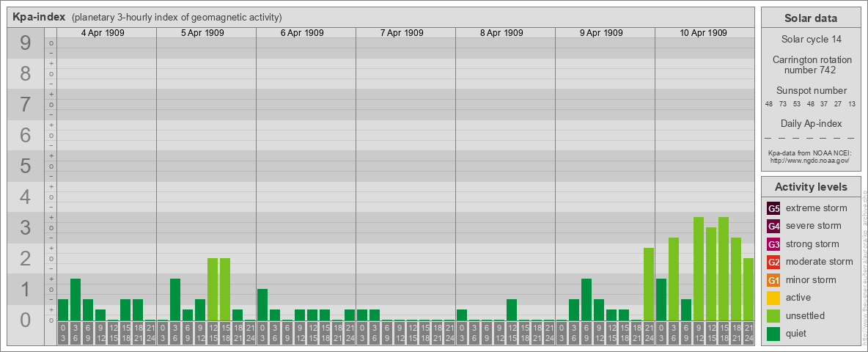Select the 6 Apr 1909 date header
Screen dimensions: 868x352
[x=302, y=33]
